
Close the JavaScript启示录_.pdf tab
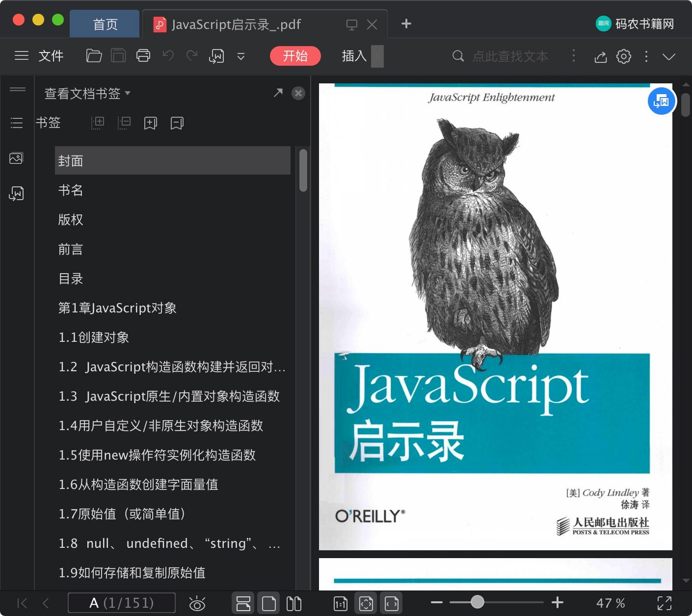click(373, 25)
